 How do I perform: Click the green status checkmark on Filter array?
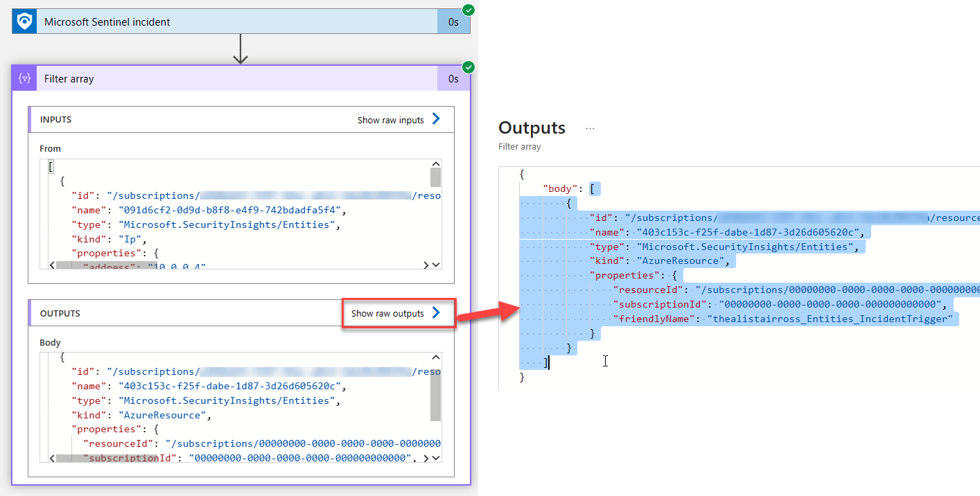point(468,67)
